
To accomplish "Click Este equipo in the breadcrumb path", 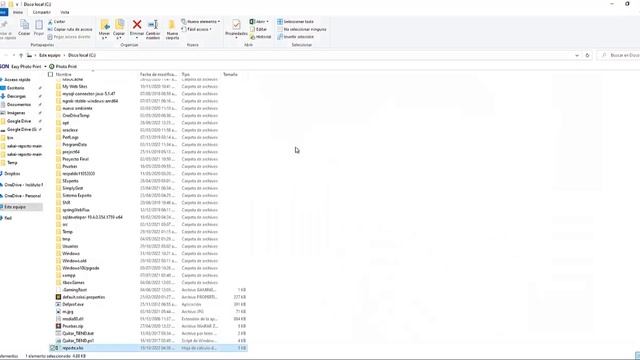I will click(49, 55).
